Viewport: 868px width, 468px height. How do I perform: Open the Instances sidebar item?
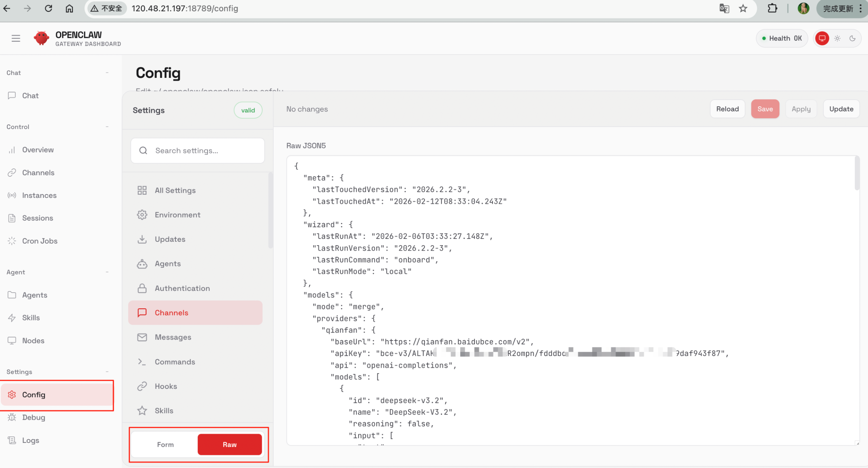(39, 195)
